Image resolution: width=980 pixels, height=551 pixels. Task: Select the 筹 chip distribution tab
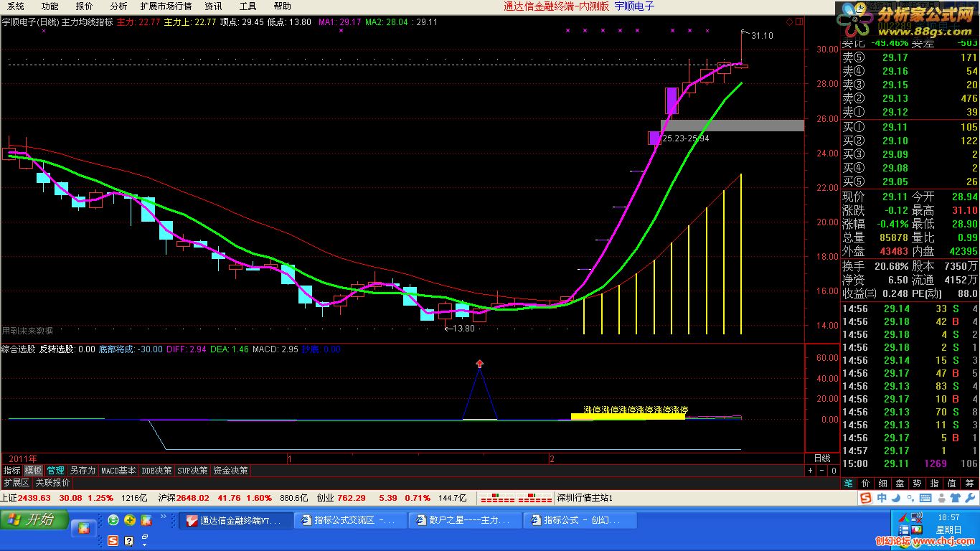tap(969, 484)
